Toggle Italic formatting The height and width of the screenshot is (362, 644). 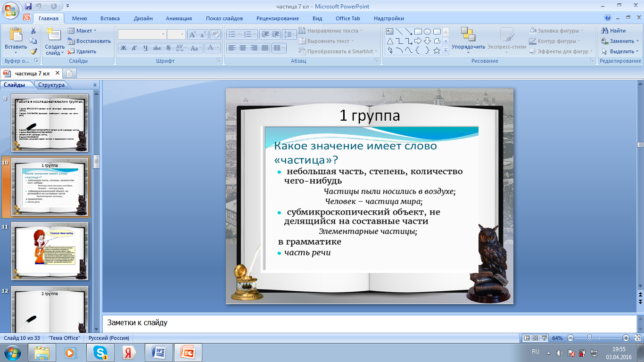pyautogui.click(x=134, y=48)
